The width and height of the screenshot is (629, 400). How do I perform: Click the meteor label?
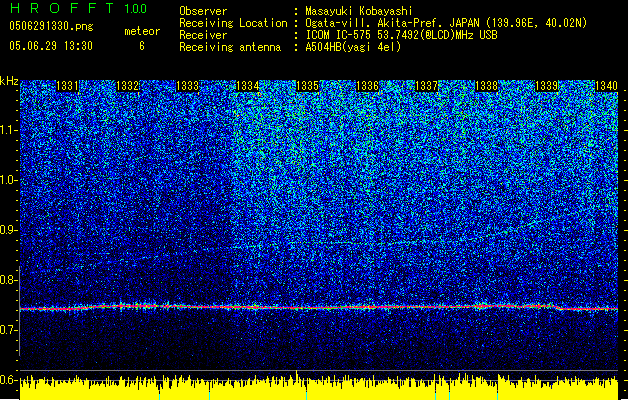tap(142, 31)
